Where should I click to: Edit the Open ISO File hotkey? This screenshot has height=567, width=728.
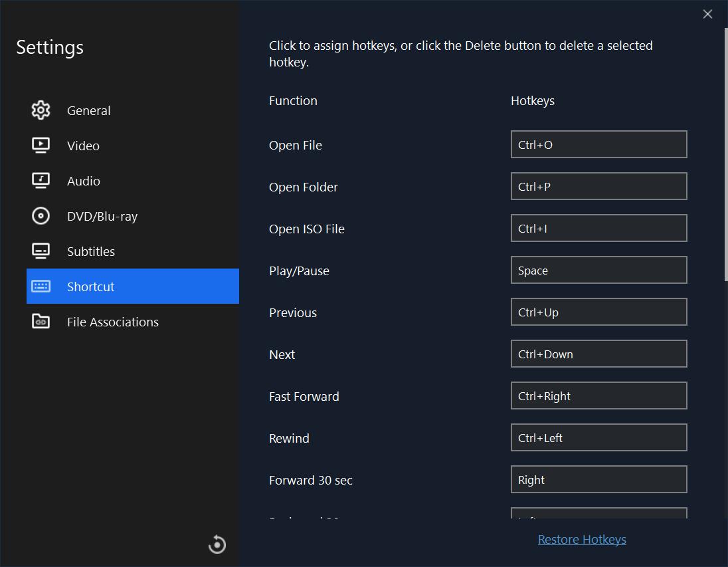pyautogui.click(x=598, y=228)
